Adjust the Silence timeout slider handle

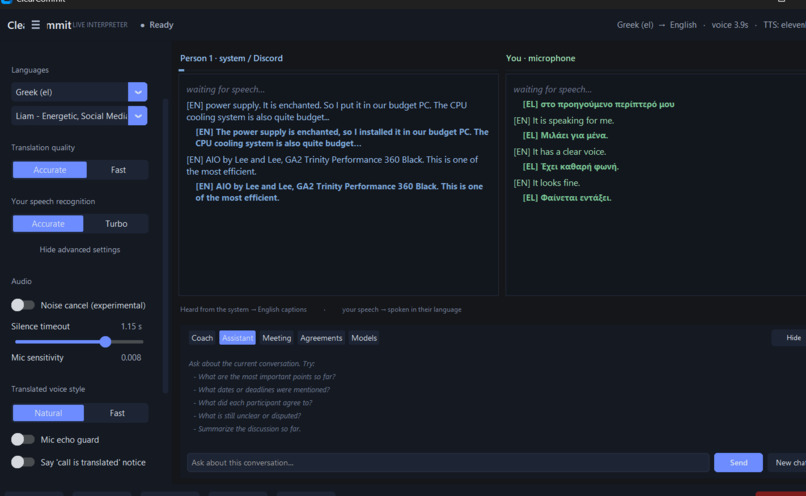(x=105, y=342)
